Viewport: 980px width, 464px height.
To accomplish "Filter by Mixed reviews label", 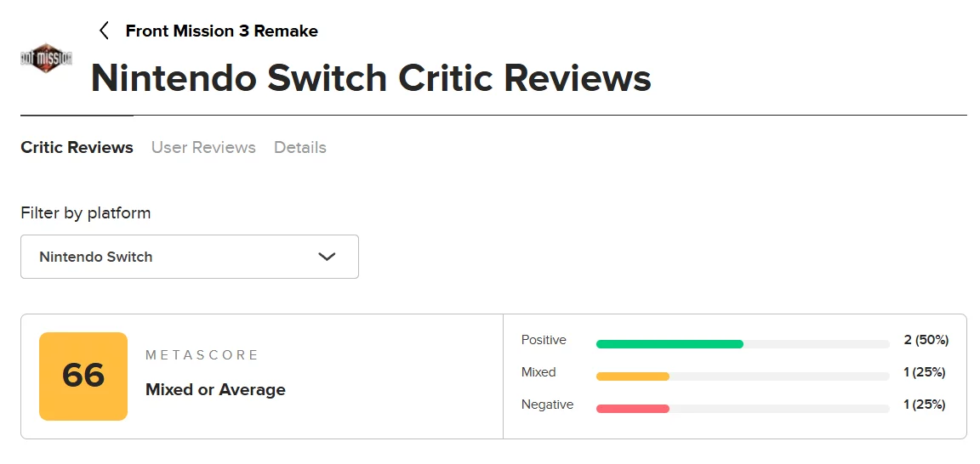I will [x=538, y=372].
